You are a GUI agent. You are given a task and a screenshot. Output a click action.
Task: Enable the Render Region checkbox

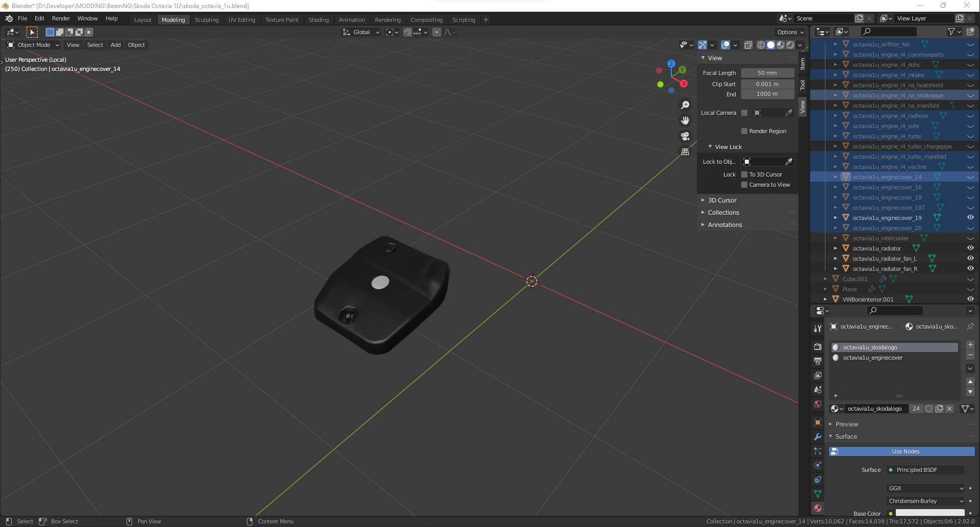pos(744,131)
